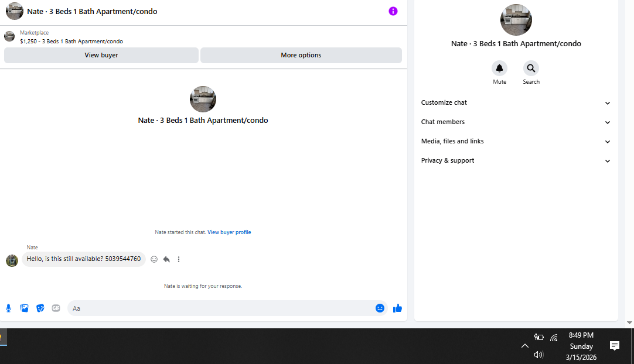Viewport: 634px width, 364px height.
Task: Reply to Nate's message with arrow icon
Action: pos(166,259)
